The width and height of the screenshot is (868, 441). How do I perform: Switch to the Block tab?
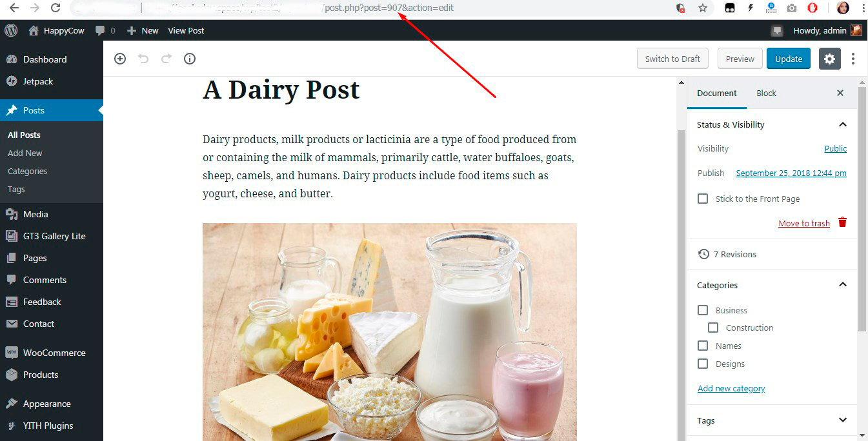(766, 93)
